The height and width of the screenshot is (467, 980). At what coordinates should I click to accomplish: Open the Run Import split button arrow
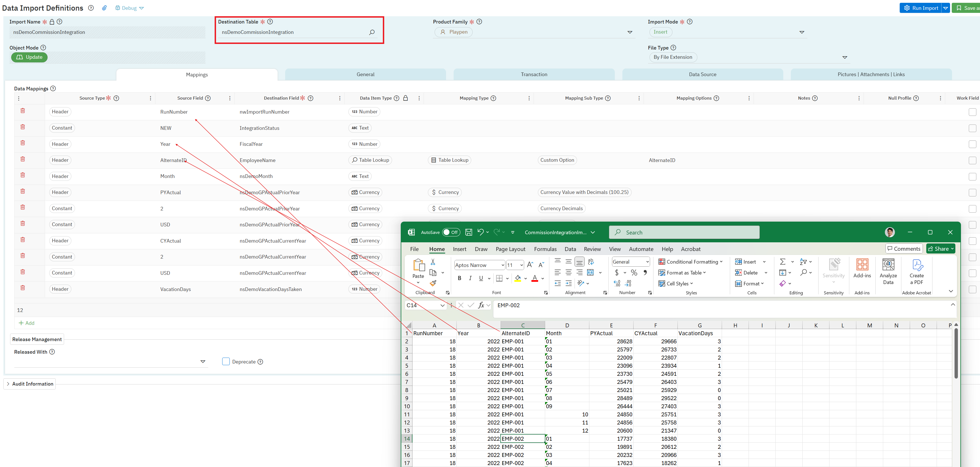tap(945, 8)
